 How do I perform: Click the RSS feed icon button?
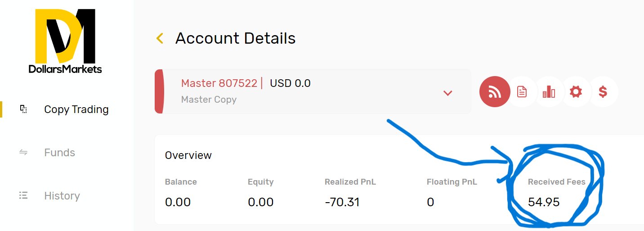pyautogui.click(x=495, y=92)
